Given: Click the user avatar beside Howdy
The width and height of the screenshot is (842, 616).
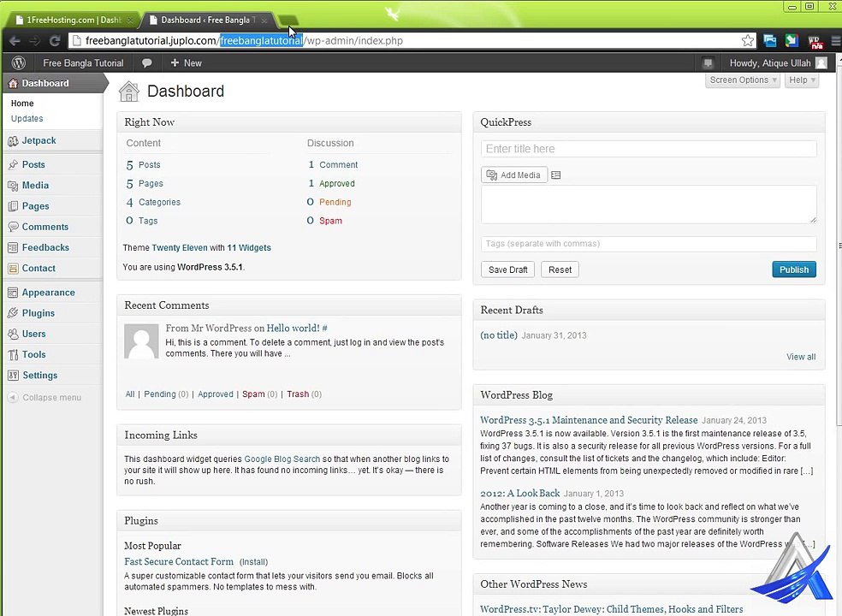Looking at the screenshot, I should point(821,62).
